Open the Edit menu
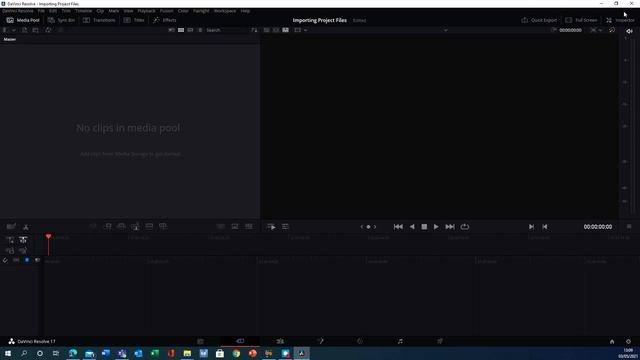 (x=53, y=11)
